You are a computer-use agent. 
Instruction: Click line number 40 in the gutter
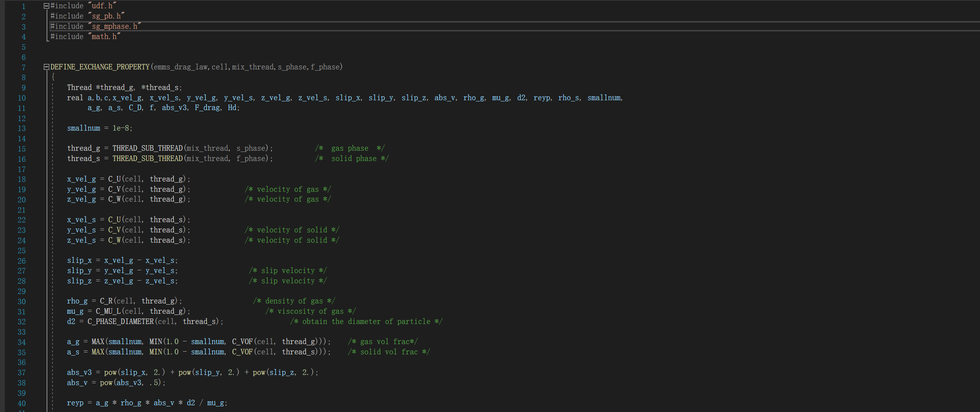click(22, 403)
